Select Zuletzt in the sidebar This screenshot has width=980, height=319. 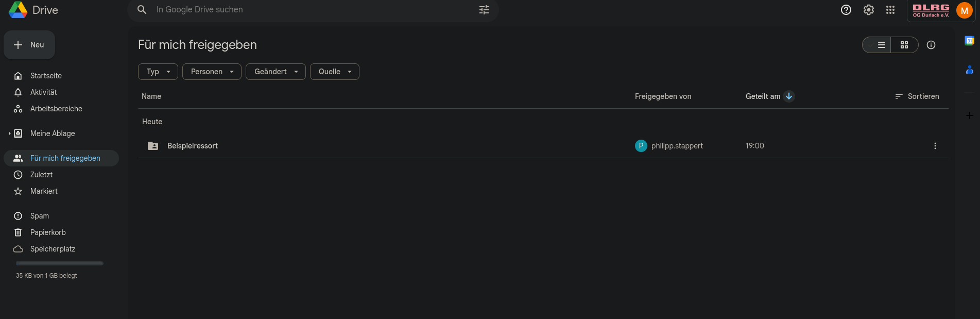pyautogui.click(x=41, y=175)
